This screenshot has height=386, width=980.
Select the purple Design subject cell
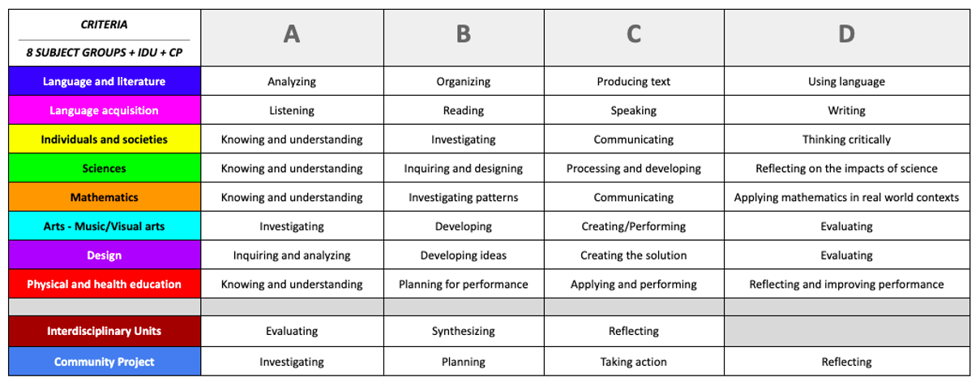[104, 255]
